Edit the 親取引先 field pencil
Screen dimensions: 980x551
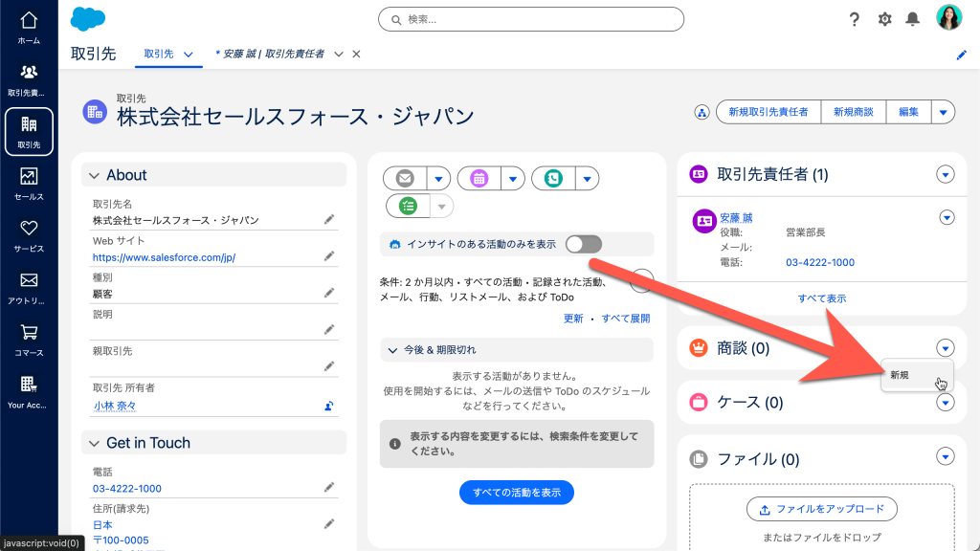[x=329, y=366]
